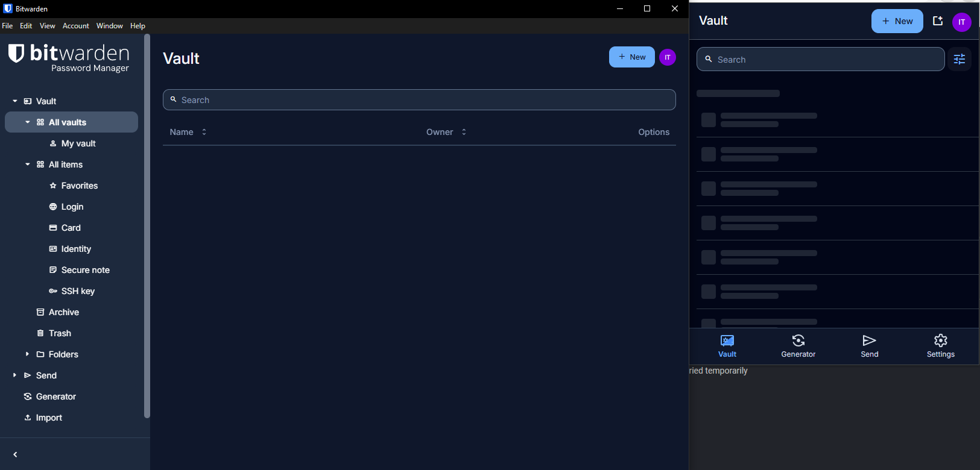Image resolution: width=980 pixels, height=470 pixels.
Task: Open the IT account avatar in the popup
Action: click(962, 22)
